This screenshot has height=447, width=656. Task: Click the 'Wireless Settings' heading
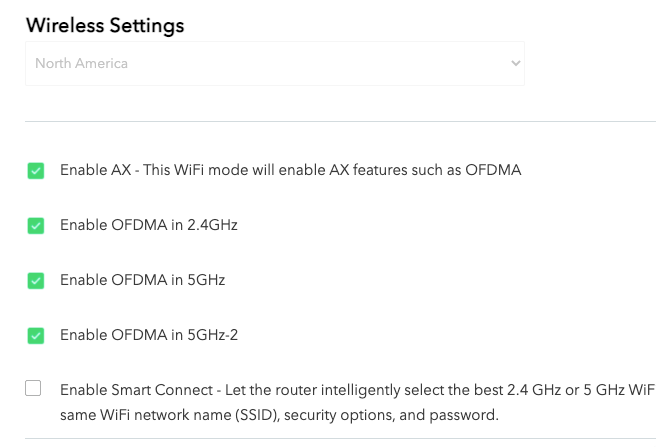[x=104, y=25]
